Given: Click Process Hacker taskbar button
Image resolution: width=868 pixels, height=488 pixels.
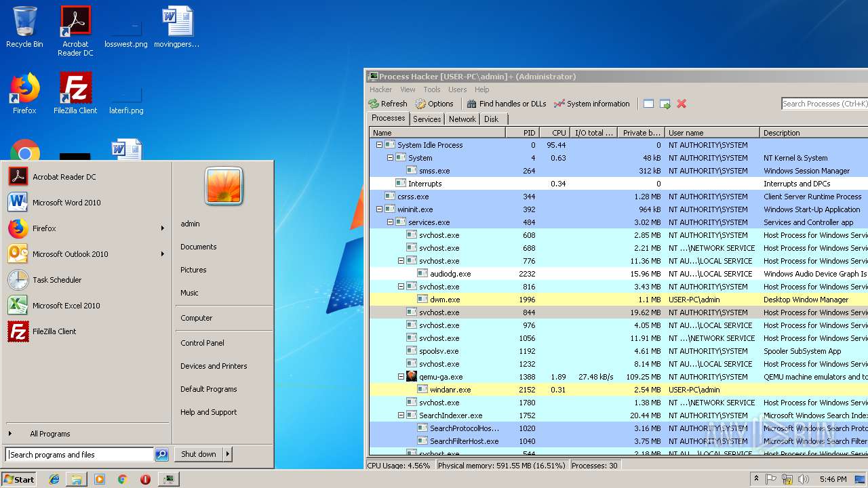Looking at the screenshot, I should point(168,479).
